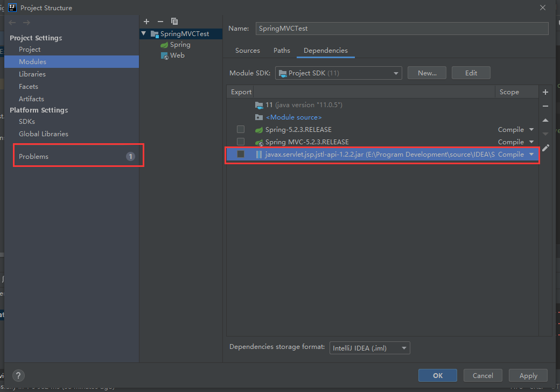Click the Copy module icon above the tree
The height and width of the screenshot is (392, 560).
coord(174,21)
